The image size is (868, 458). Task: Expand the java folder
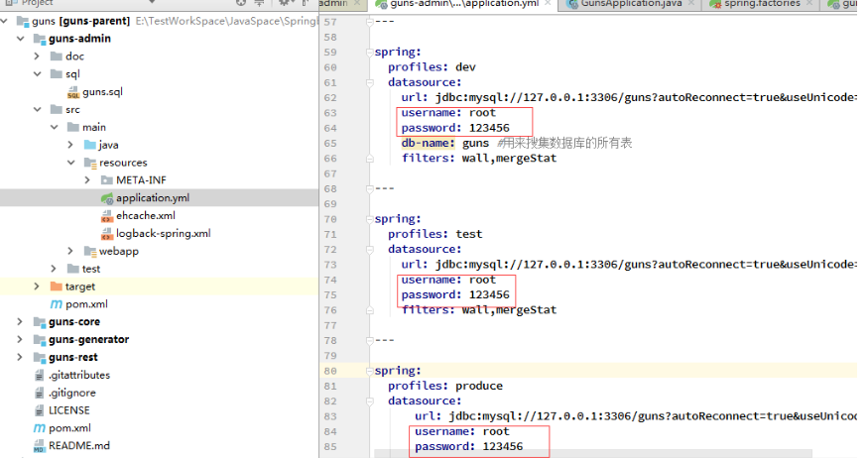pyautogui.click(x=70, y=145)
